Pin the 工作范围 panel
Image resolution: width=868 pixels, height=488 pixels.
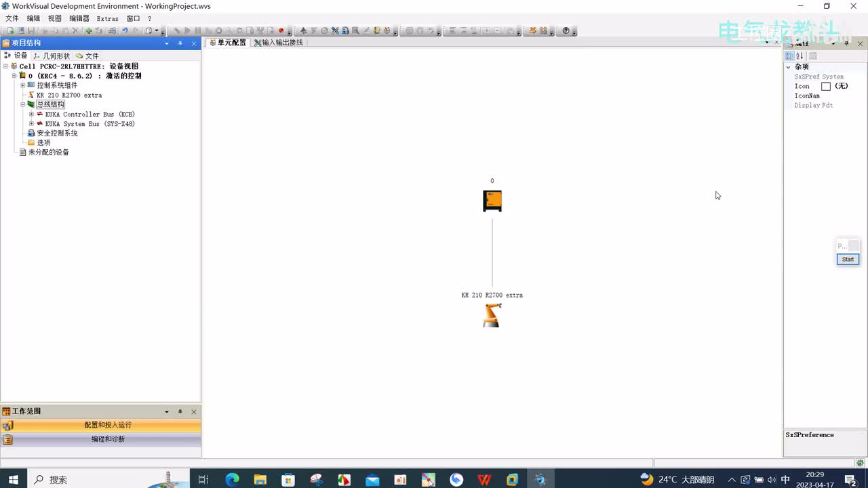point(180,411)
